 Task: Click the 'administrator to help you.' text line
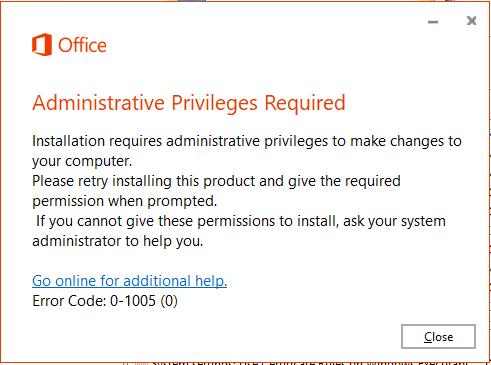[118, 241]
